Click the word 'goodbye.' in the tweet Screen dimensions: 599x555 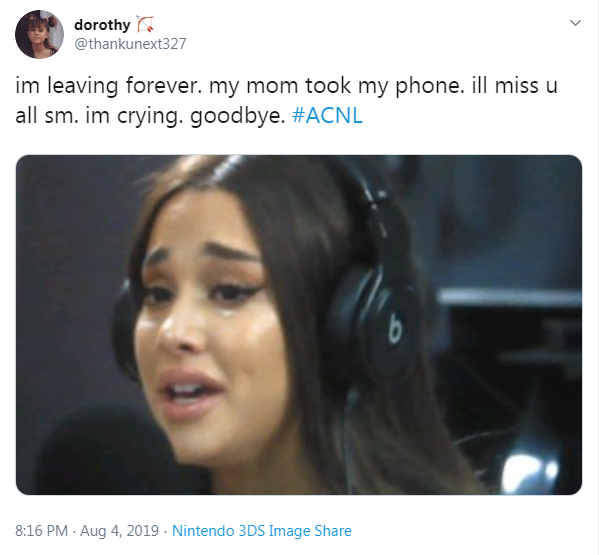(238, 116)
